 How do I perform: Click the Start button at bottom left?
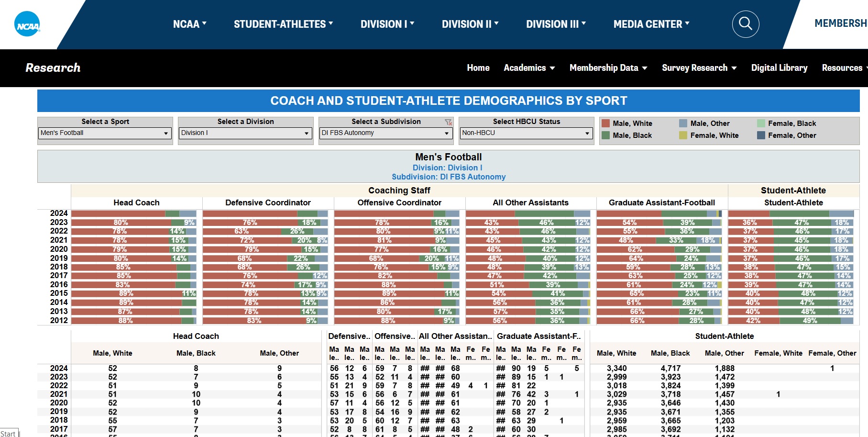click(x=8, y=434)
